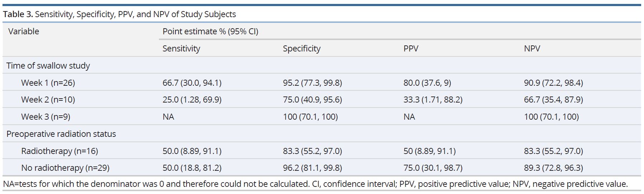Select the Variable column header
This screenshot has width=644, height=194.
pyautogui.click(x=24, y=31)
